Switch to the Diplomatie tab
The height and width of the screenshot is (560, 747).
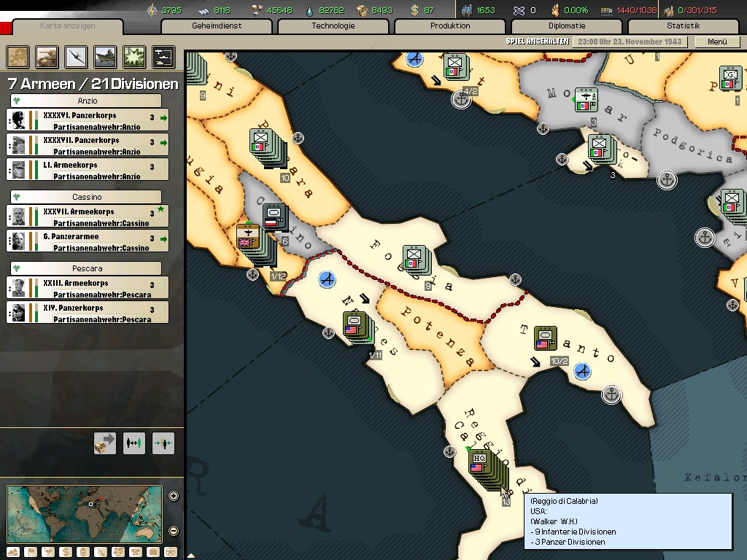566,26
